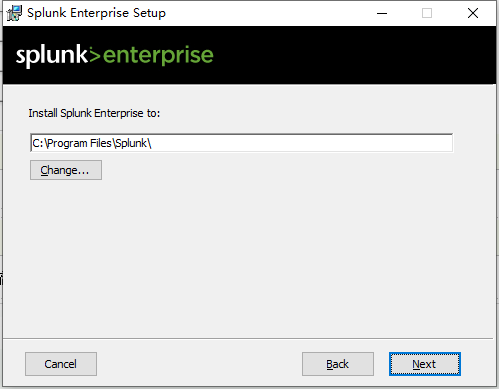Go to previous step with Back
The width and height of the screenshot is (499, 389).
(x=338, y=364)
